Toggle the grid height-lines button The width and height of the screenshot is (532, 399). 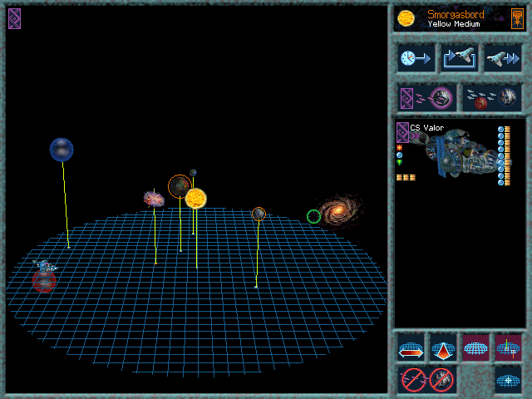[508, 347]
